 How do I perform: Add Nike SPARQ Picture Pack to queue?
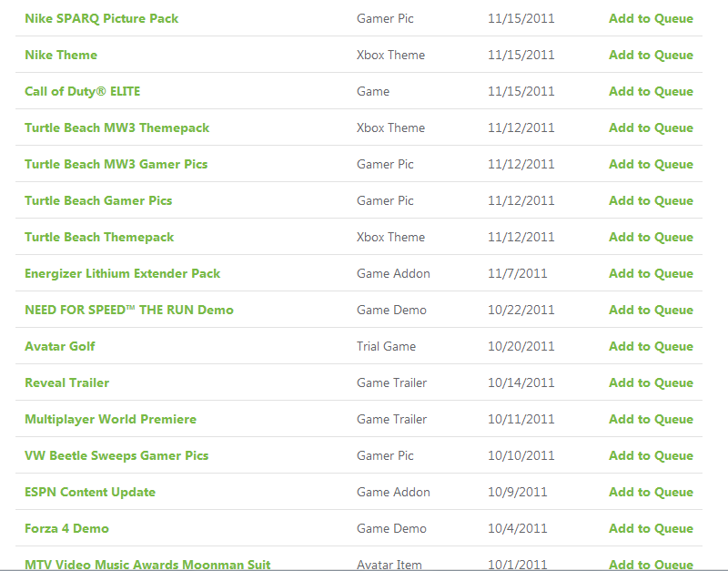[x=651, y=18]
